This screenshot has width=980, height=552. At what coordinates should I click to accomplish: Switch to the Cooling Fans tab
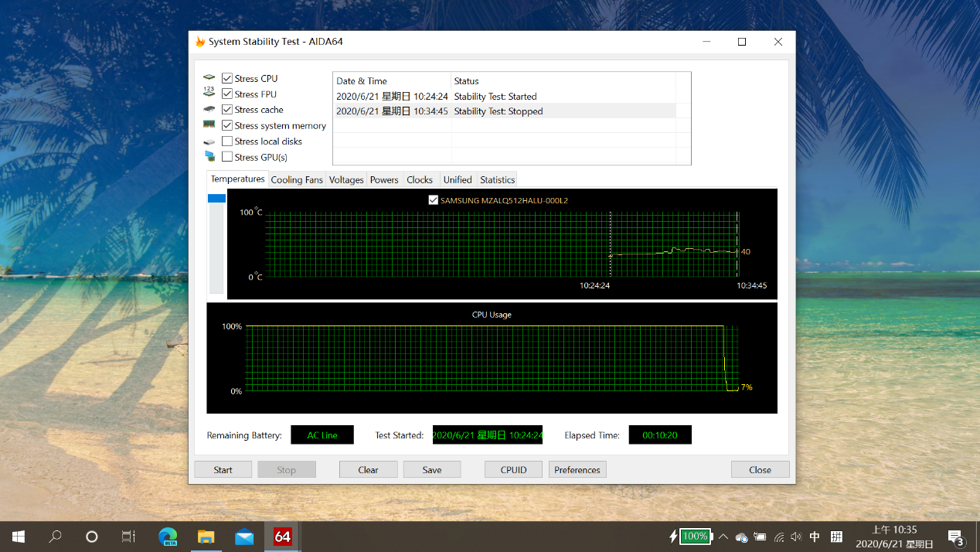pos(297,179)
